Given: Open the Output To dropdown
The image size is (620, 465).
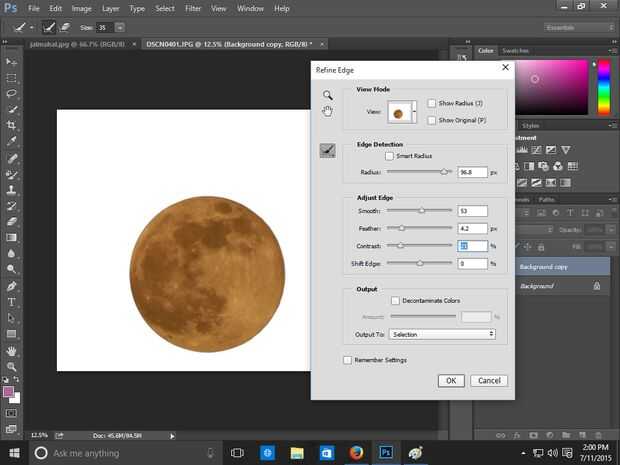Looking at the screenshot, I should click(443, 334).
